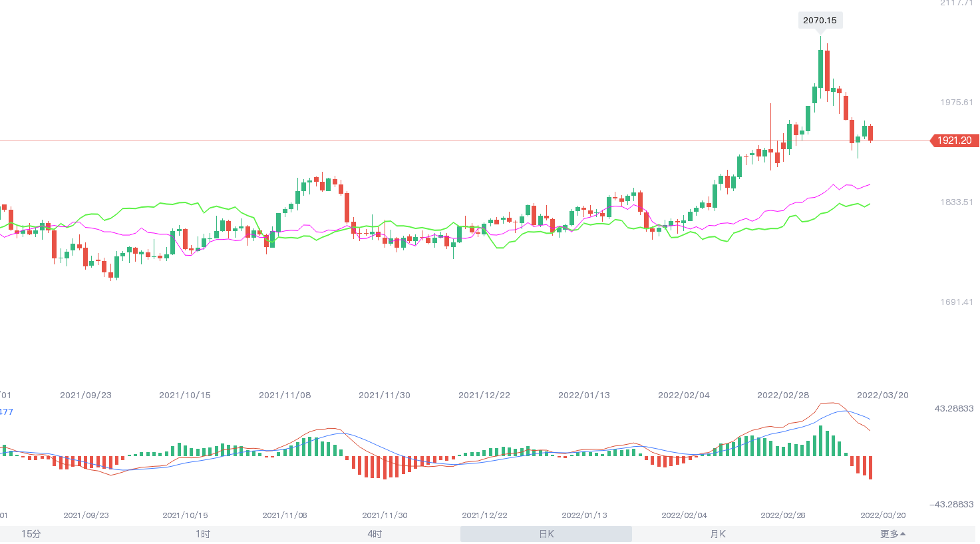980x544 pixels.
Task: Click the 43.28833 MACD upper scale label
Action: tap(953, 408)
